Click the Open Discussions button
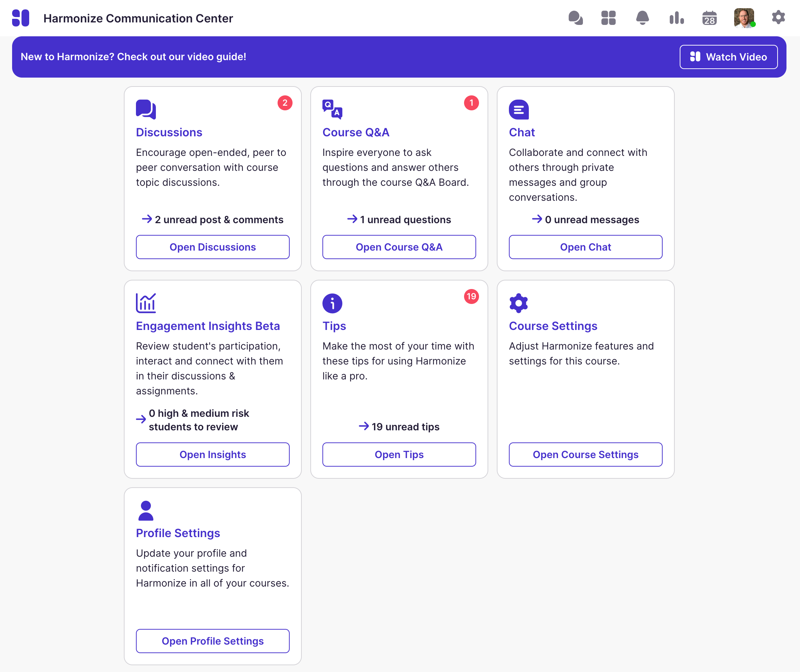The image size is (800, 672). pos(212,247)
